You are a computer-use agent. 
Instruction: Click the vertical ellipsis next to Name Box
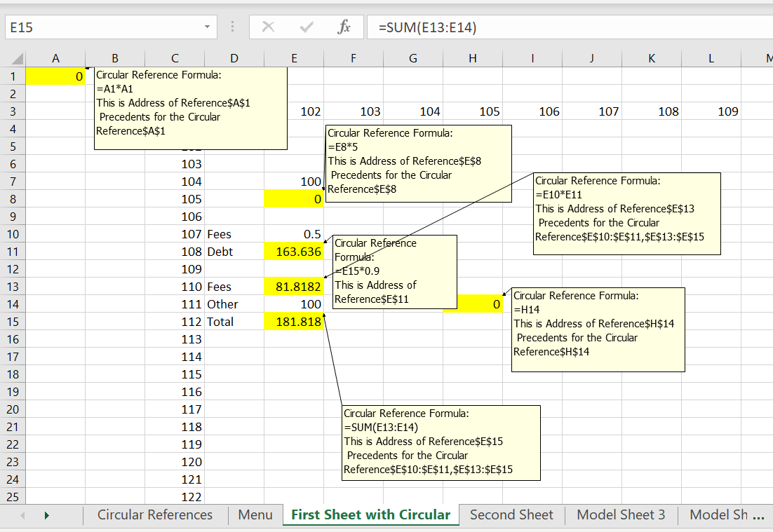(x=232, y=26)
